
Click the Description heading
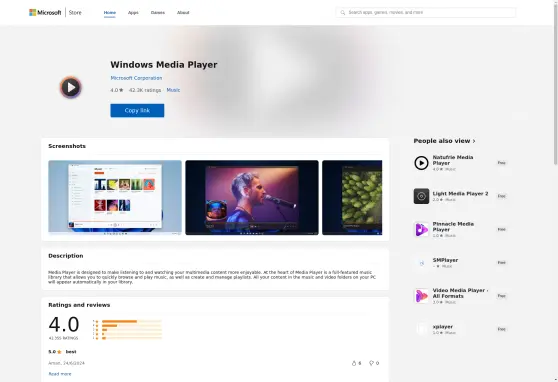click(x=65, y=256)
